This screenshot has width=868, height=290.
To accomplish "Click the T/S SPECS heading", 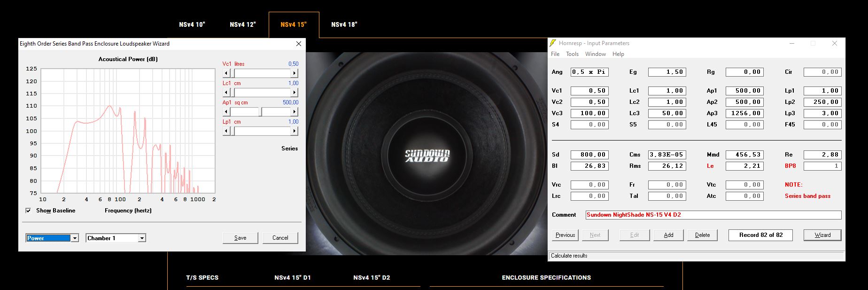I will [202, 278].
